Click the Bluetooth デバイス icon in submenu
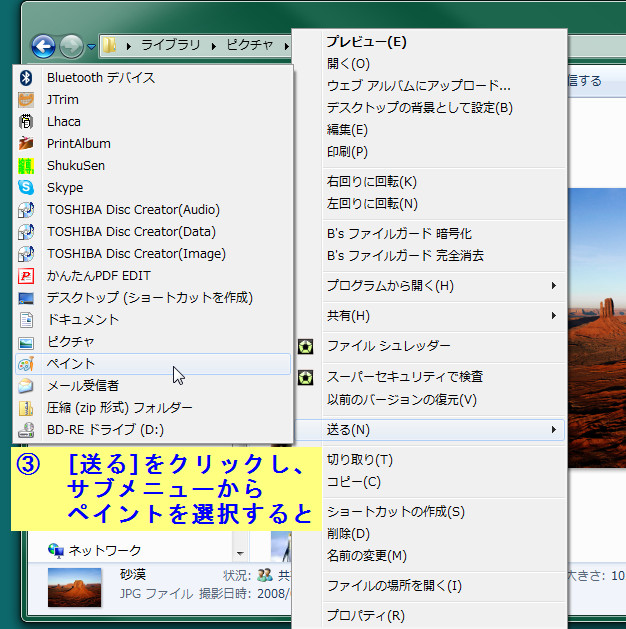The width and height of the screenshot is (626, 629). click(x=27, y=78)
